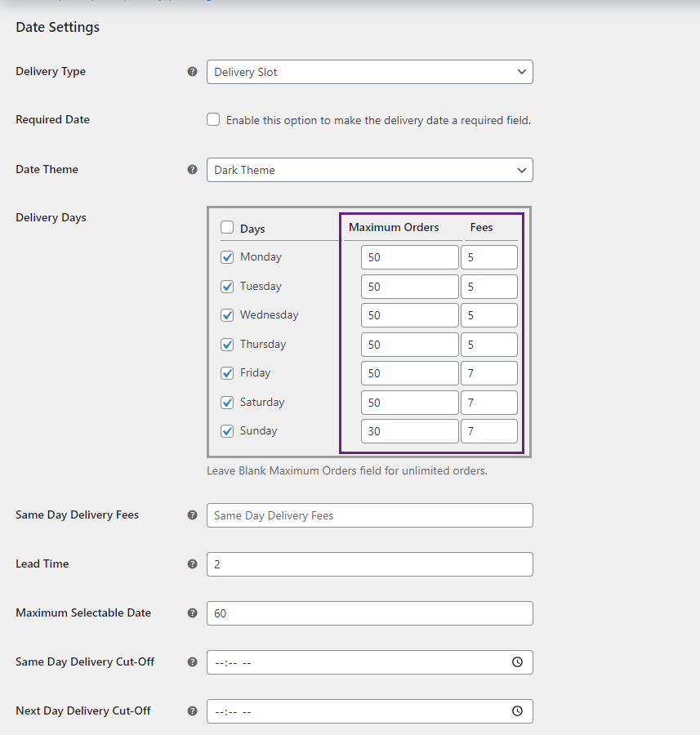700x735 pixels.
Task: Click the Sunday Maximum Orders field
Action: pyautogui.click(x=410, y=431)
